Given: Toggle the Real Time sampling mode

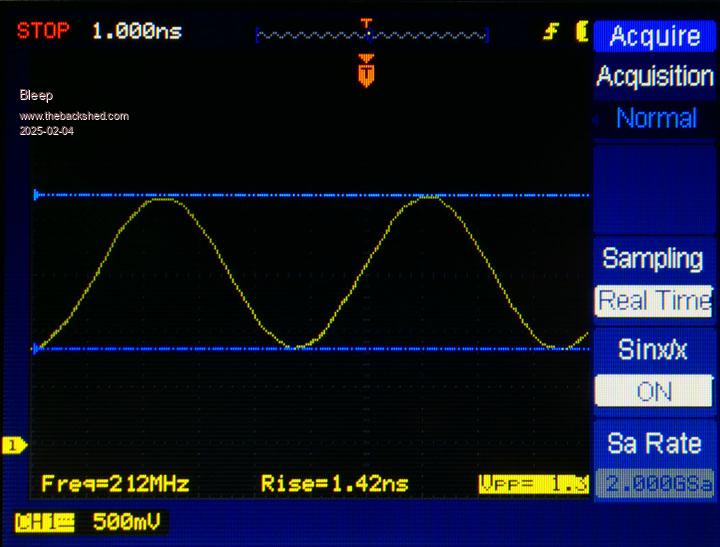Looking at the screenshot, I should tap(654, 300).
